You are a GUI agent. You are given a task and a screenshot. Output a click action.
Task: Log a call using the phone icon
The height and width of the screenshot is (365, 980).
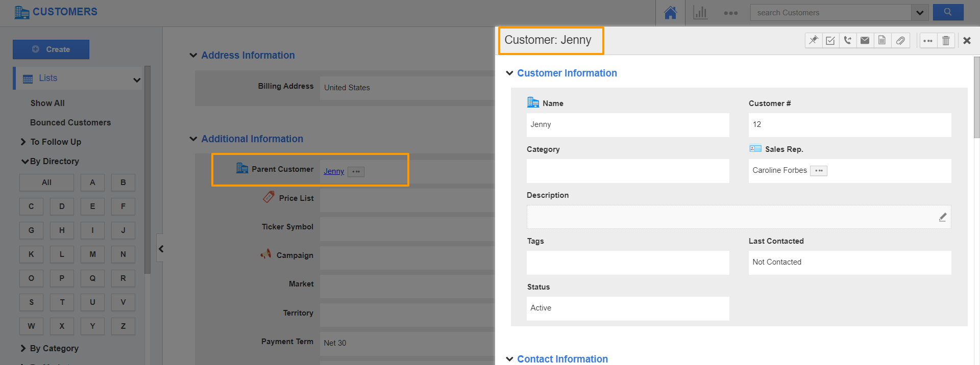point(848,40)
